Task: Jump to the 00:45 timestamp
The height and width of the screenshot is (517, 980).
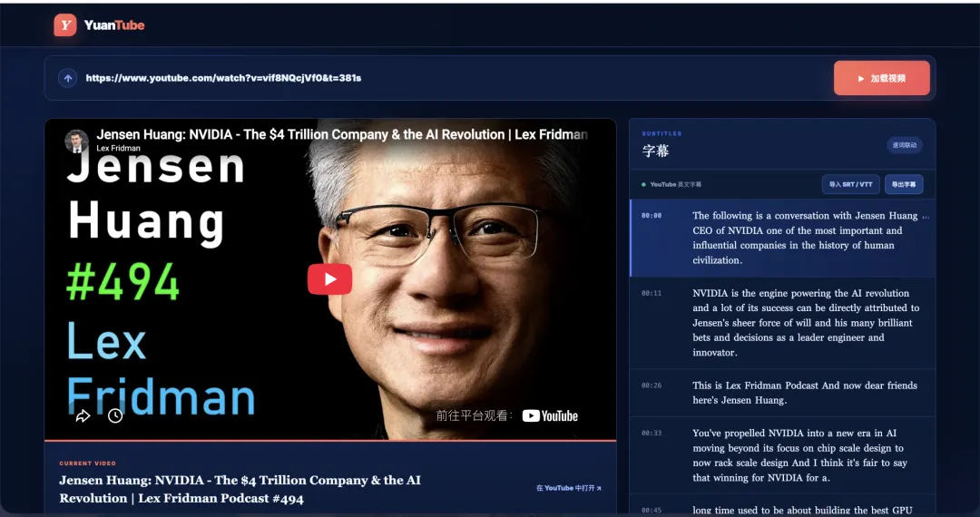Action: (652, 510)
